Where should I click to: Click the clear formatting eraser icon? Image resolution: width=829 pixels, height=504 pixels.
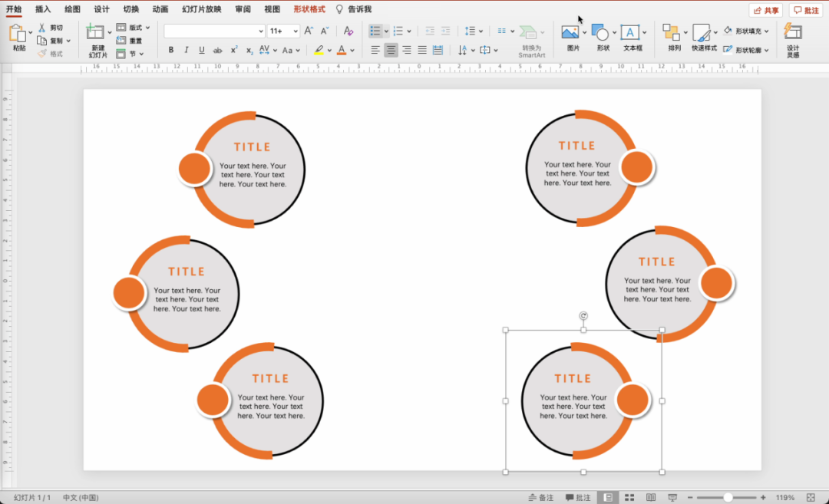click(x=348, y=31)
